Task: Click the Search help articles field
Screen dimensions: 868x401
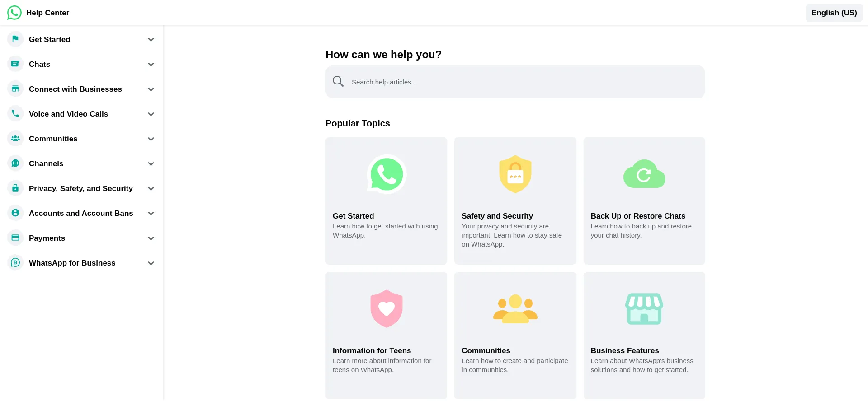Action: 520,82
